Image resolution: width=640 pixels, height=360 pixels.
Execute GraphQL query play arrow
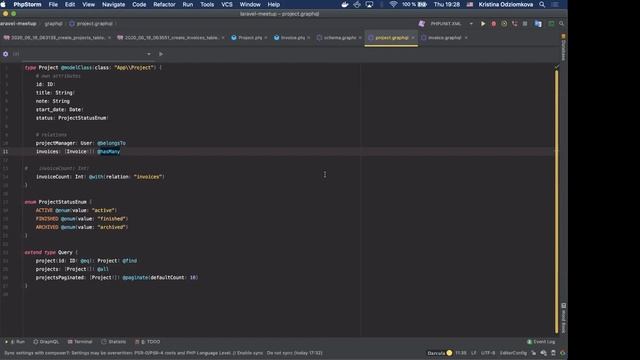(161, 54)
